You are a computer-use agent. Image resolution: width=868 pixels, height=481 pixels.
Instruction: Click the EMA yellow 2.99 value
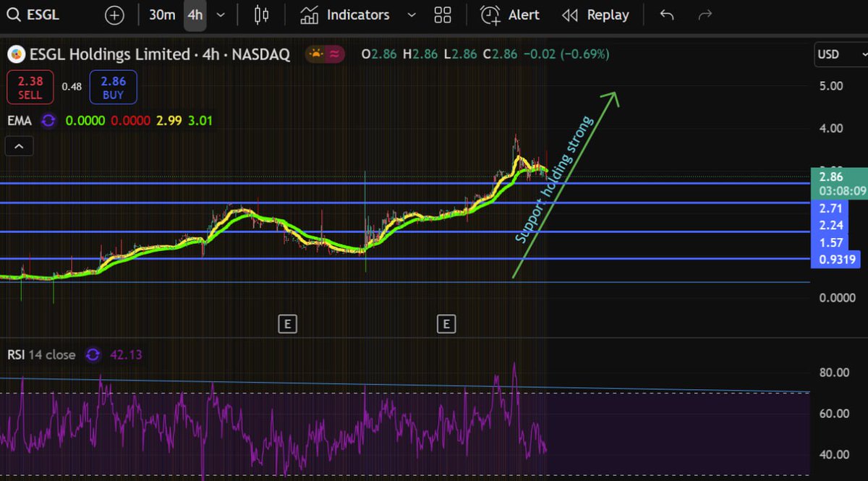[169, 121]
